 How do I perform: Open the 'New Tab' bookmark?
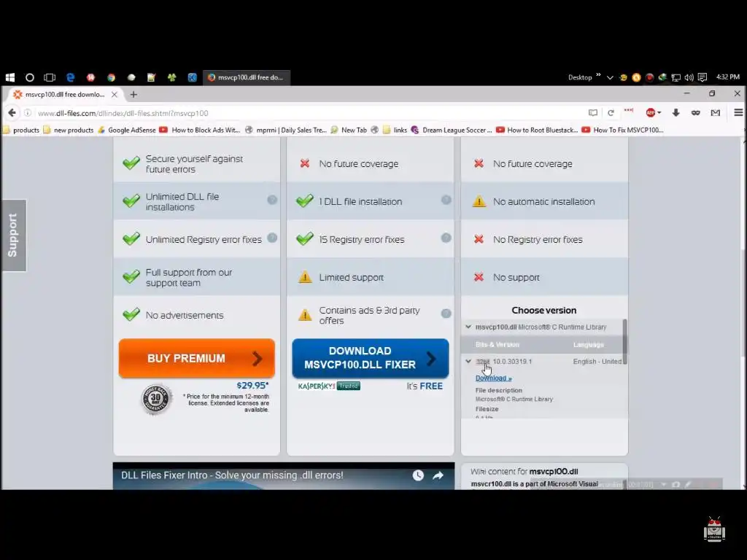click(x=349, y=130)
